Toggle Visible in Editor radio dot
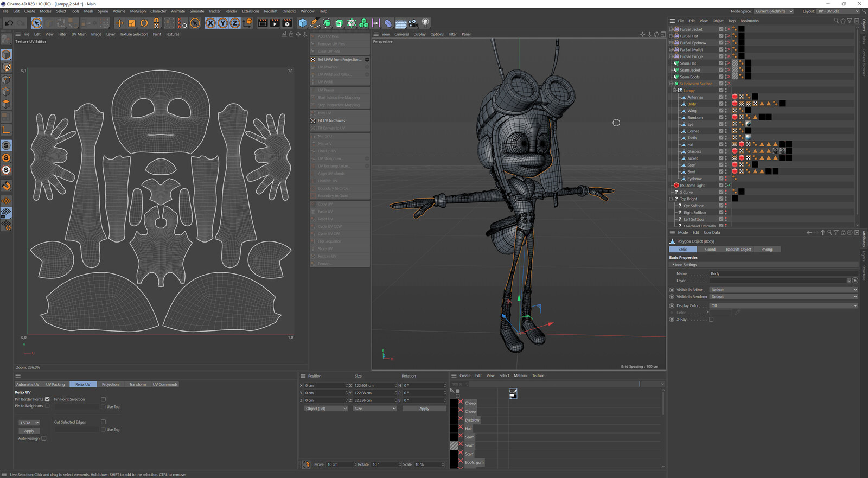 672,290
